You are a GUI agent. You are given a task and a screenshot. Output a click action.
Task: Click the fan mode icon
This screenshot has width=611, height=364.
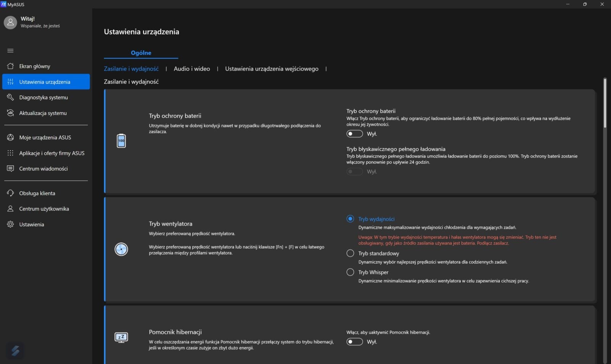pyautogui.click(x=121, y=249)
